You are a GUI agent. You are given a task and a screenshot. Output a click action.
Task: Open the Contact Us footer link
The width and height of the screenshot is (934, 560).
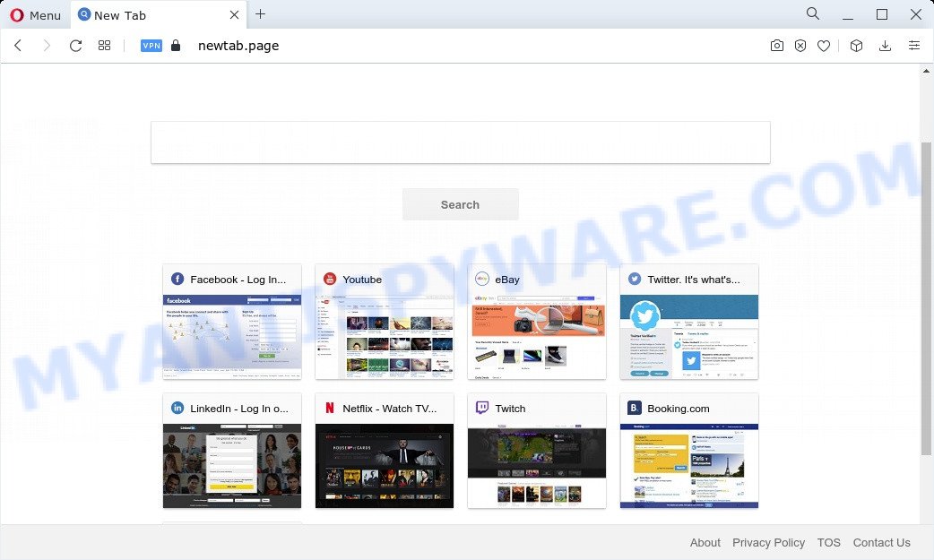click(882, 543)
